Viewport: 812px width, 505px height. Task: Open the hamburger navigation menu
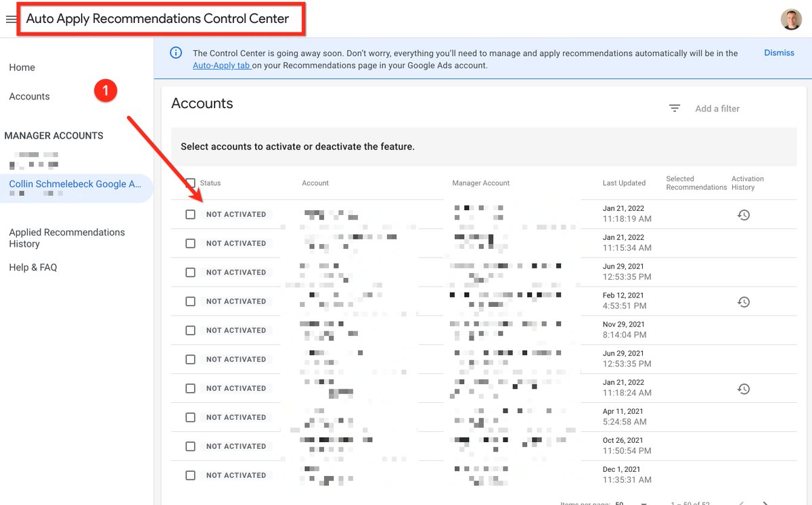tap(11, 20)
